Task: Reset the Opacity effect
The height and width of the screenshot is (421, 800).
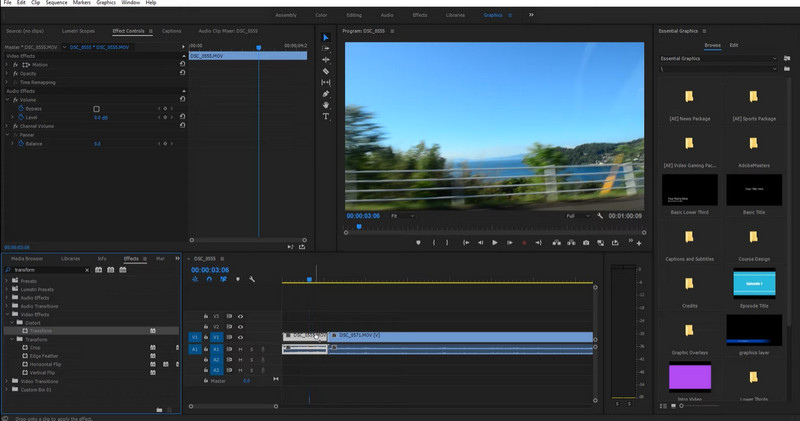Action: pos(182,73)
